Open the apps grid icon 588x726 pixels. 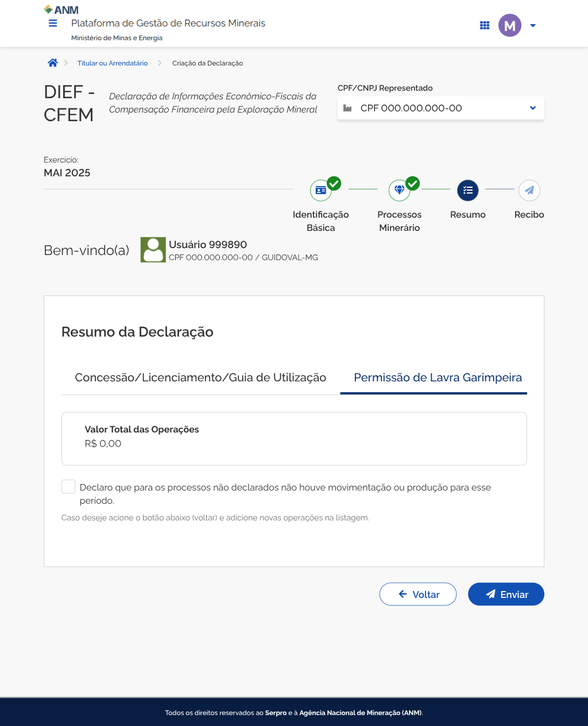click(485, 25)
